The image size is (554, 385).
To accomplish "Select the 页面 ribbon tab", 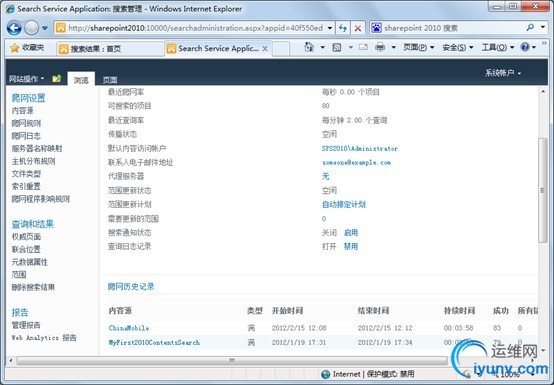I will [110, 80].
